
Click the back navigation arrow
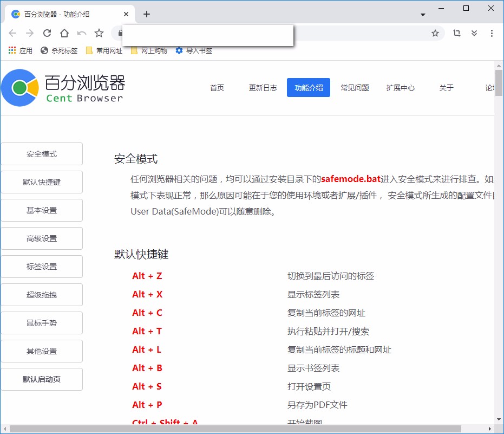(x=12, y=33)
